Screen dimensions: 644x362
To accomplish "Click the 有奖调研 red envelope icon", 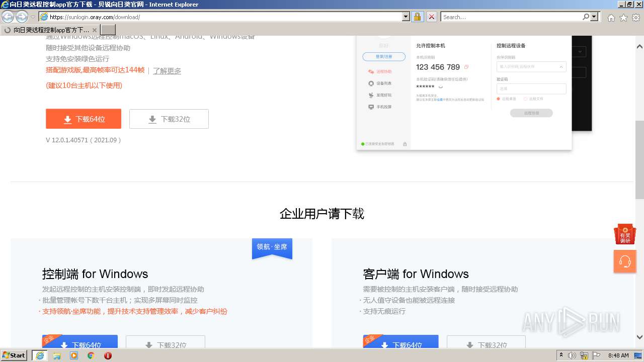I will [625, 234].
